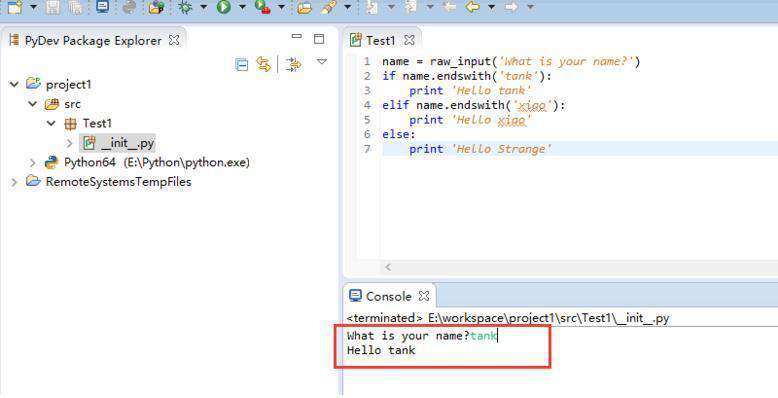
Task: Open the Back history dropdown arrow
Action: [491, 7]
